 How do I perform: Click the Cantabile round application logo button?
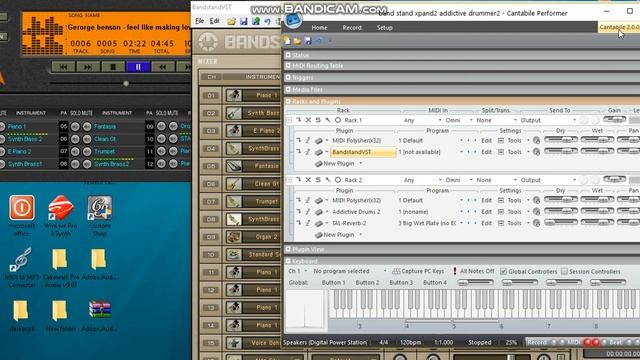pos(293,20)
